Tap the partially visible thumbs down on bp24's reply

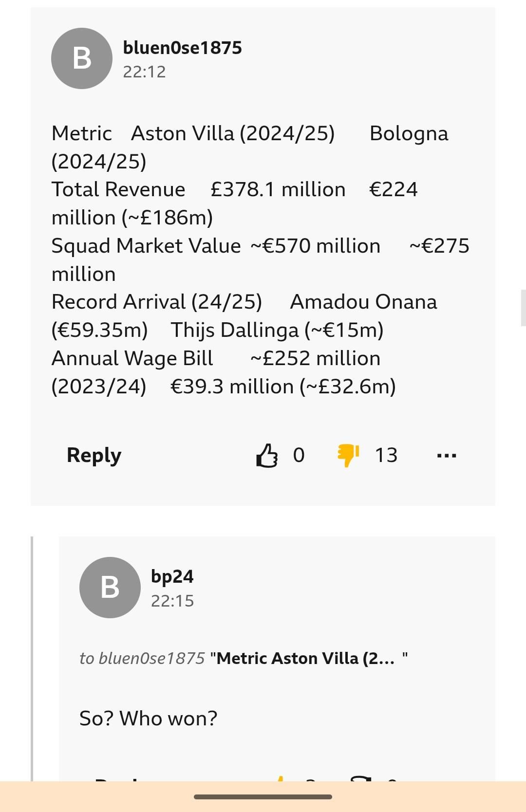click(x=361, y=779)
